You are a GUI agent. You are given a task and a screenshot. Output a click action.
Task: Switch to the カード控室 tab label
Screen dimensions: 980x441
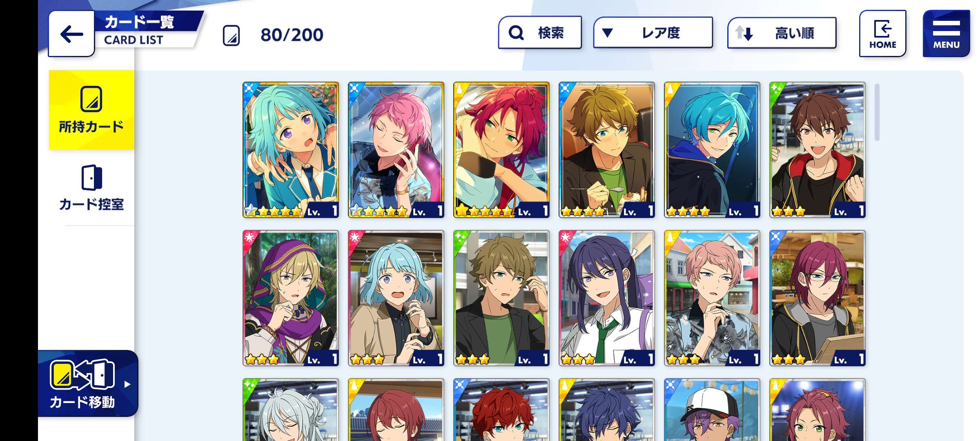91,204
